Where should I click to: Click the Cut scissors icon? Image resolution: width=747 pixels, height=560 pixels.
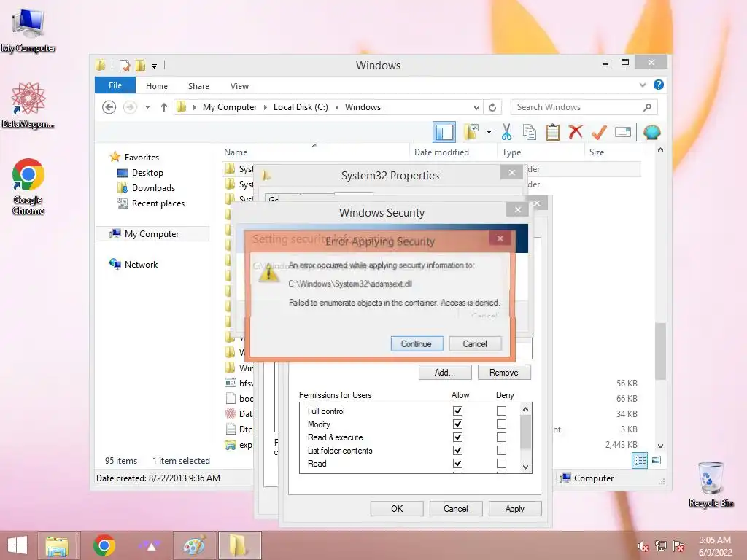click(x=506, y=132)
